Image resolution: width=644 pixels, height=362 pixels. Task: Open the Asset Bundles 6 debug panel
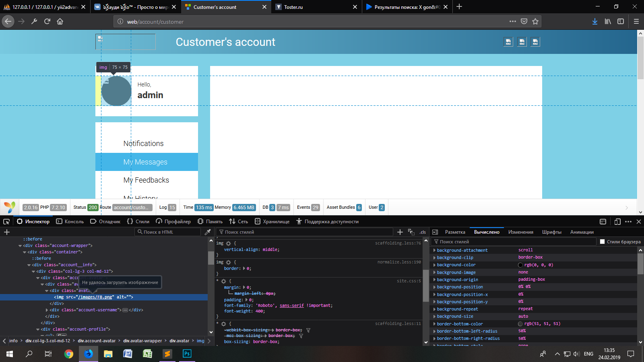pos(344,208)
